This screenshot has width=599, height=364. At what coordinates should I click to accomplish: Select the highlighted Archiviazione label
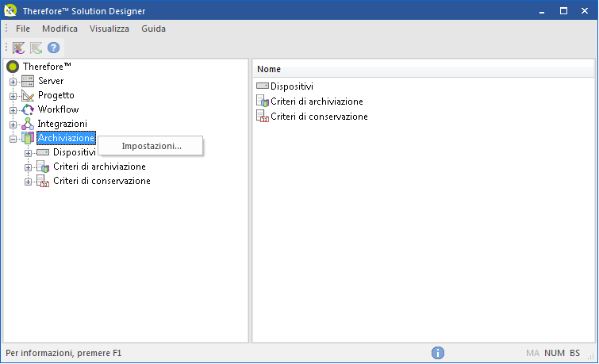66,138
